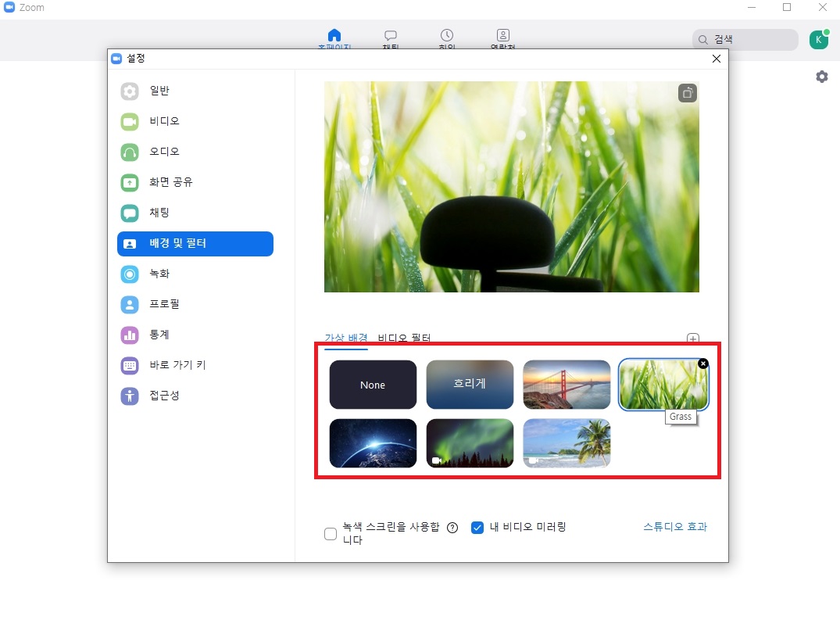Select 배경 및 필터 in the sidebar
This screenshot has width=840, height=627.
click(x=195, y=244)
